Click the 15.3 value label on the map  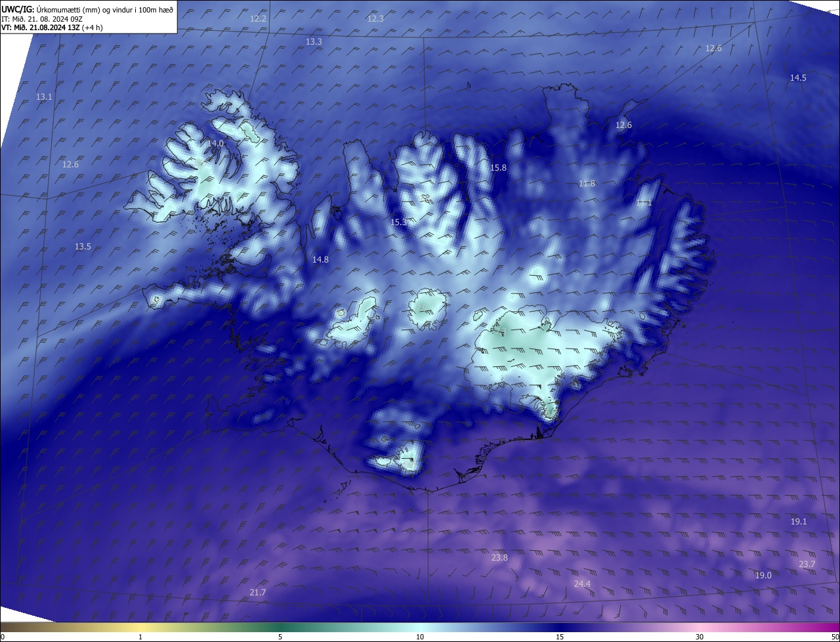point(398,223)
